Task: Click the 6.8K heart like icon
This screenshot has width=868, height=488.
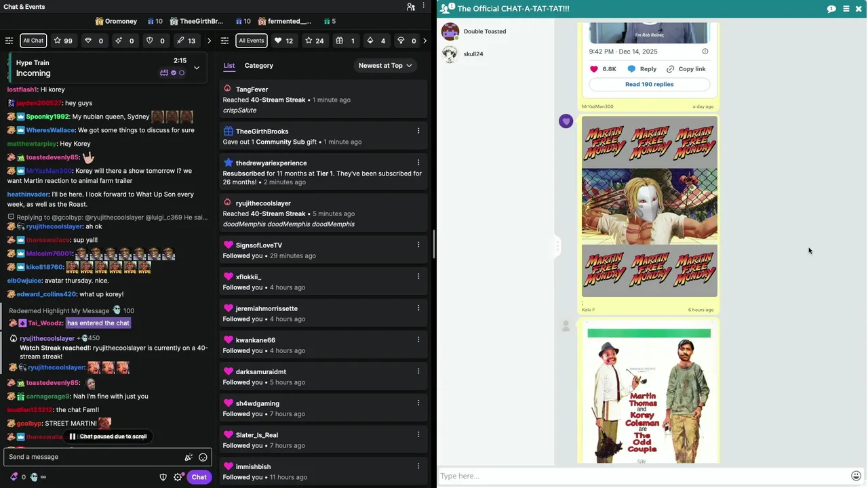Action: pyautogui.click(x=594, y=69)
